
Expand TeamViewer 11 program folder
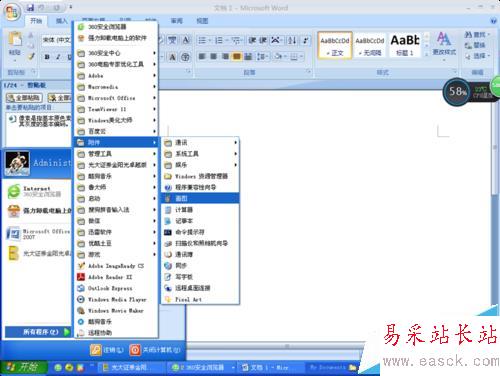click(116, 109)
